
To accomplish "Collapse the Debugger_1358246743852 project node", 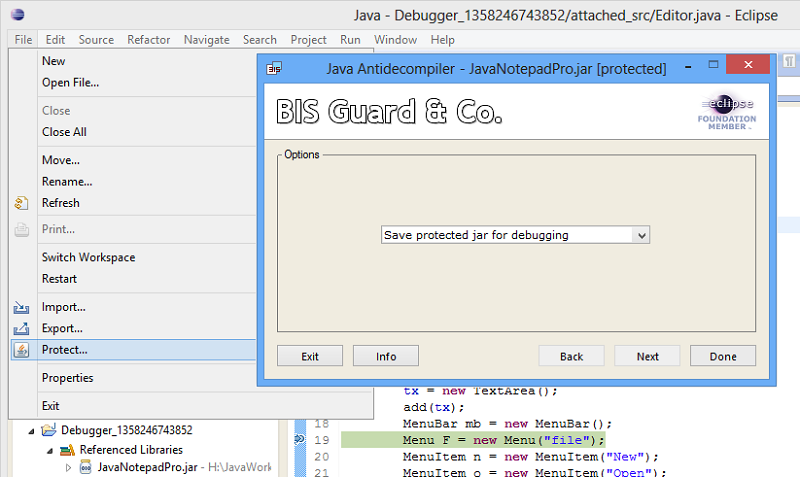I will tap(33, 431).
